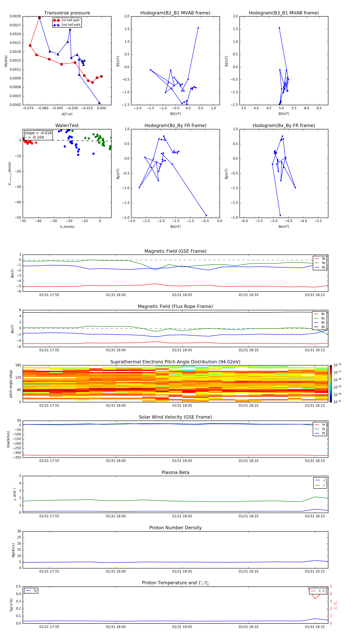Click the 10^-26 colorbar tick label
351x644 pixels.
pos(337,365)
